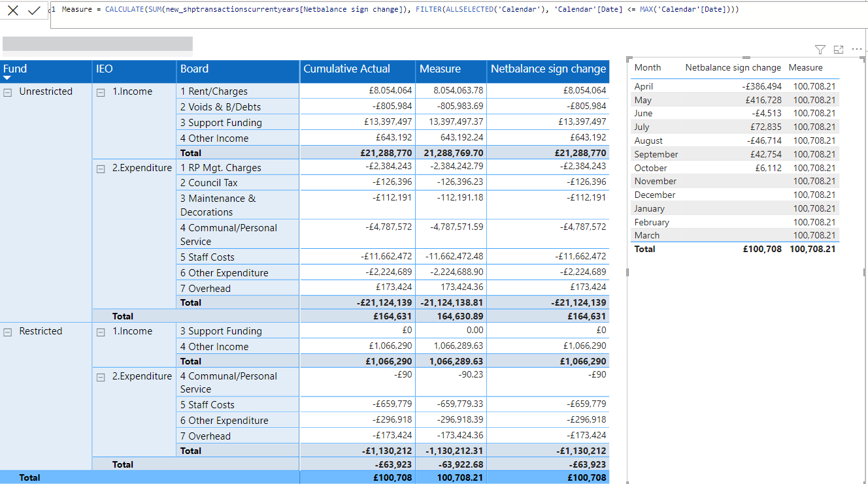
Task: Click the -63,922.68 Restricted total in Measure
Action: [x=460, y=464]
